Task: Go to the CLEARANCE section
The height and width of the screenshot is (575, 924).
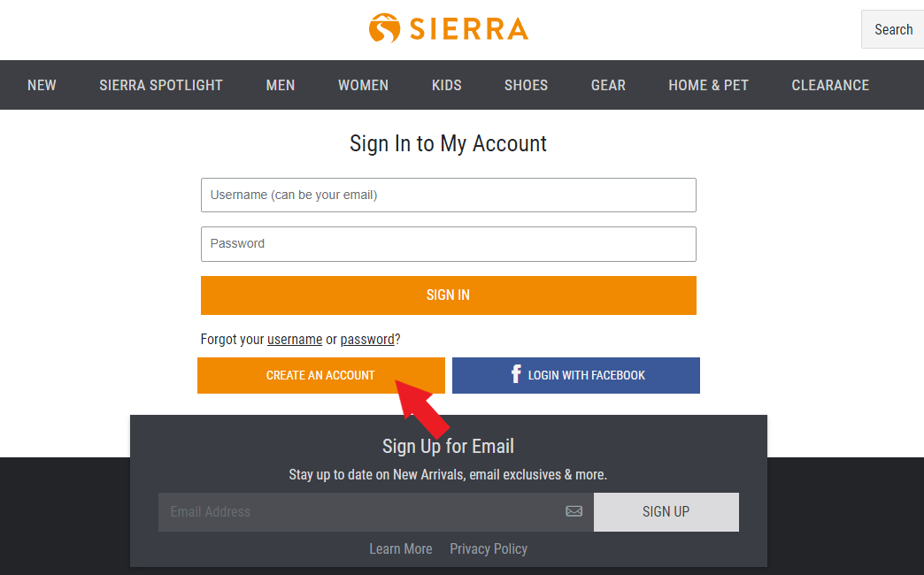Action: (830, 85)
